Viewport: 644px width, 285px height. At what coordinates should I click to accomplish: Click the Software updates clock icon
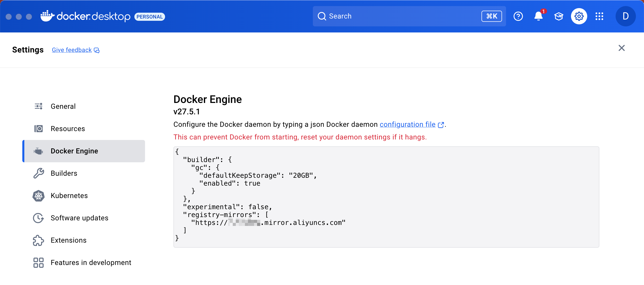39,218
